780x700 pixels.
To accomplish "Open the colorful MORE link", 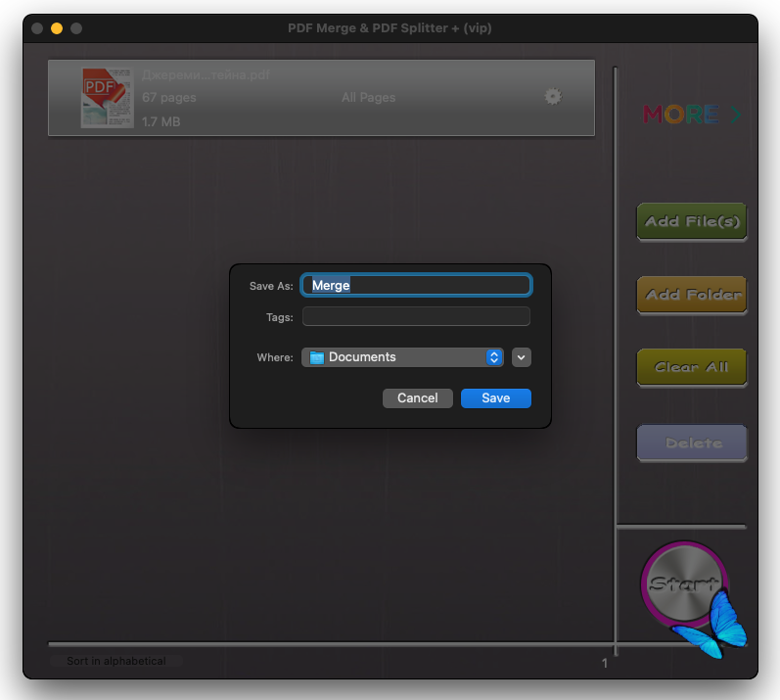I will [x=692, y=115].
